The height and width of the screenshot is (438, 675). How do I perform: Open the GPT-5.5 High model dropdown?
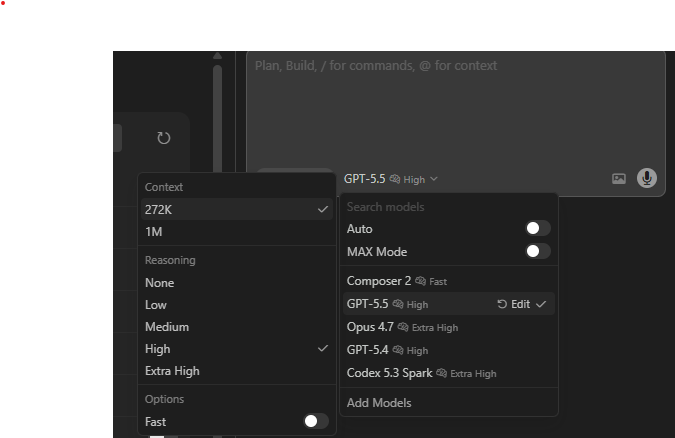(390, 179)
